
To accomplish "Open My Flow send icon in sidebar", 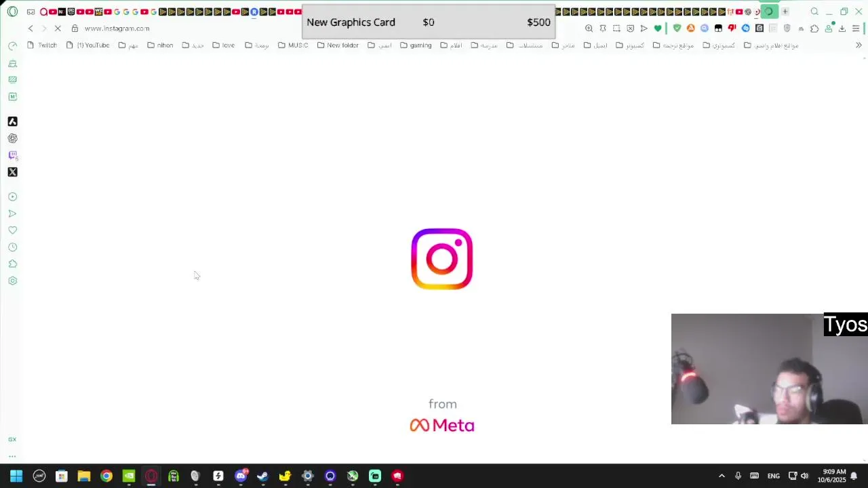I will pyautogui.click(x=12, y=213).
